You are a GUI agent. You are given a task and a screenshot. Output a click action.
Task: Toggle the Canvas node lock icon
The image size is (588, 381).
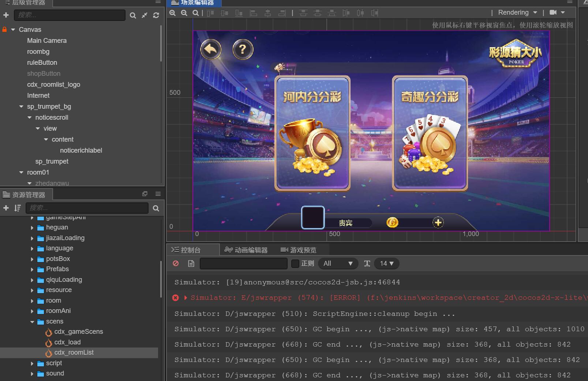coord(4,29)
